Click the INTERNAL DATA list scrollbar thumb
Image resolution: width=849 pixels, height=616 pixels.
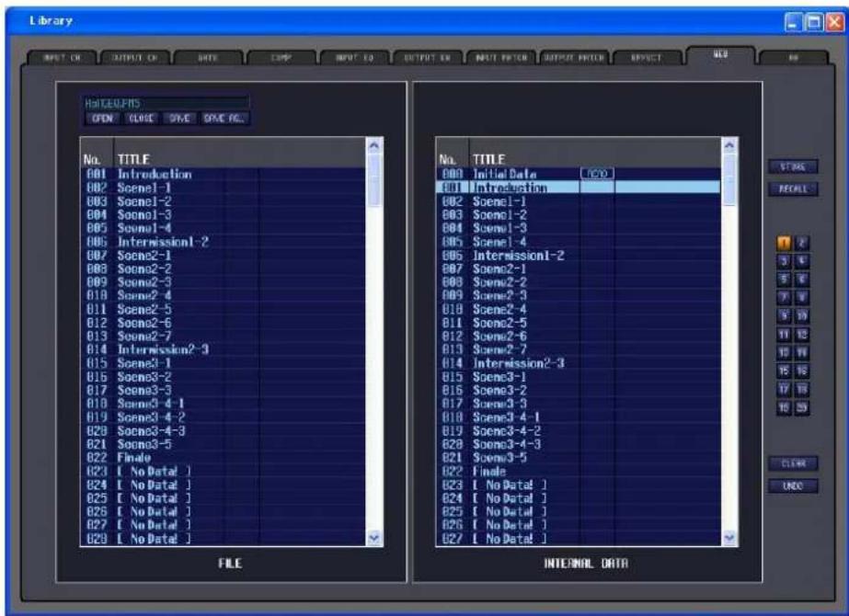729,179
